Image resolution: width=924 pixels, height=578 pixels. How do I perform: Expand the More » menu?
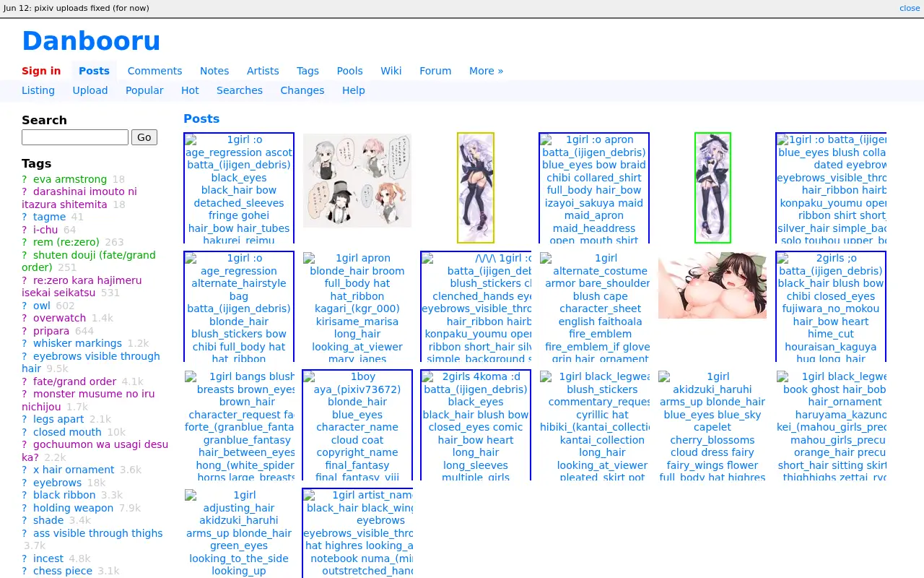coord(486,71)
